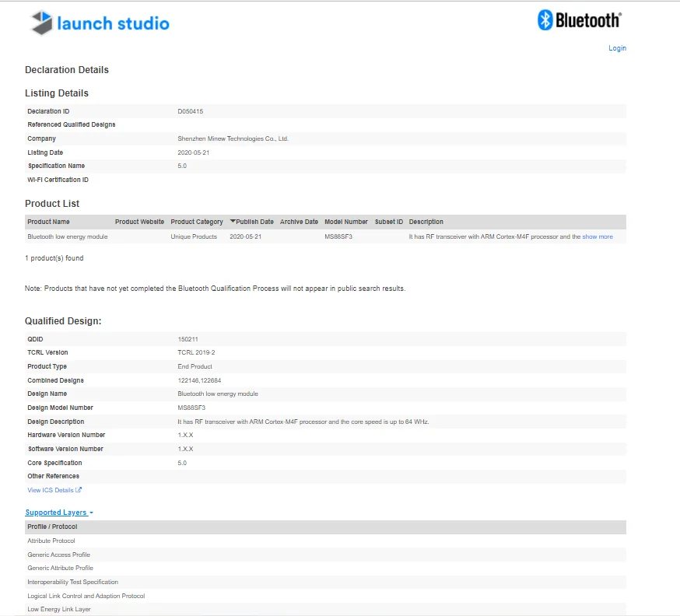Click company name Shenzhen Minew Technologies Co., Ltd.
Image resolution: width=680 pixels, height=616 pixels.
(233, 138)
